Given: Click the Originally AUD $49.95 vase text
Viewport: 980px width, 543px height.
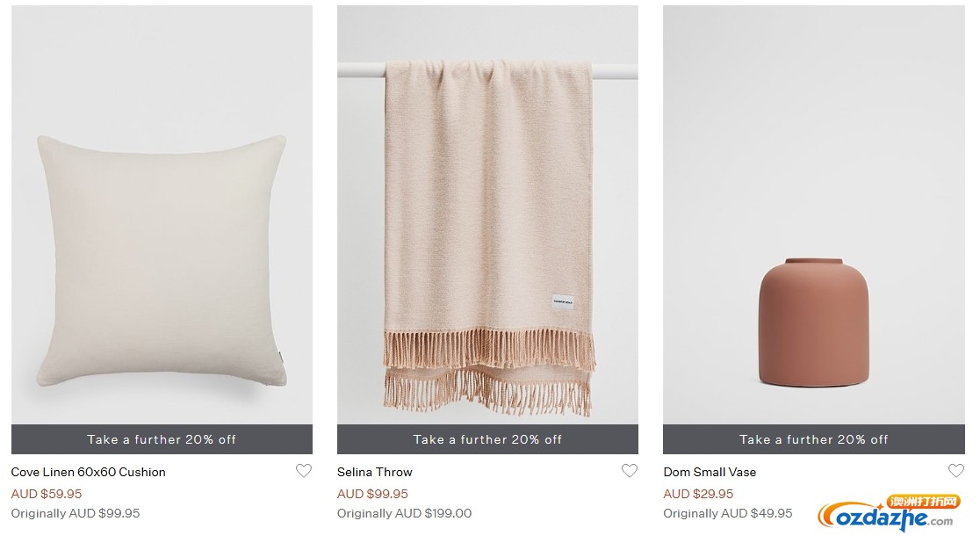Looking at the screenshot, I should point(727,513).
